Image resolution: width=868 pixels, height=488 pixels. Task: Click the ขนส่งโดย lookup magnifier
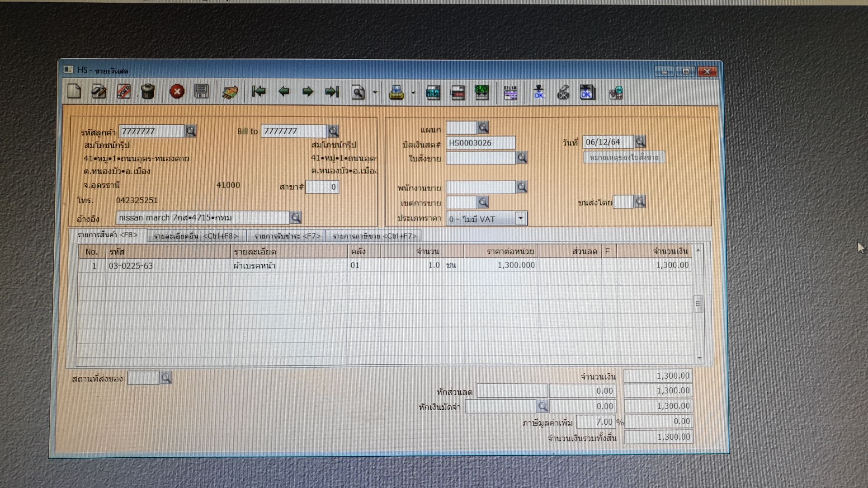click(x=640, y=202)
